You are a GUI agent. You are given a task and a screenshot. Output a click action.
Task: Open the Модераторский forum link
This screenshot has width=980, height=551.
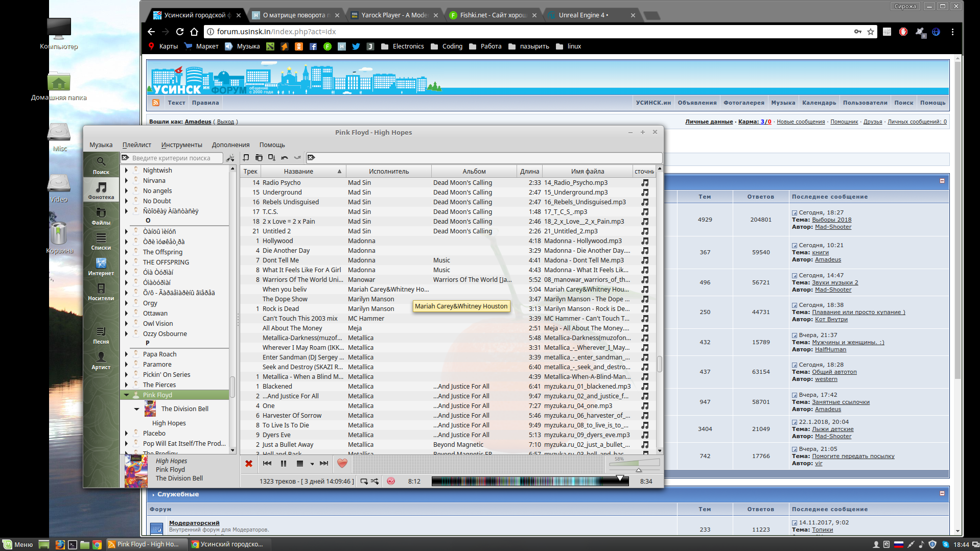tap(194, 523)
